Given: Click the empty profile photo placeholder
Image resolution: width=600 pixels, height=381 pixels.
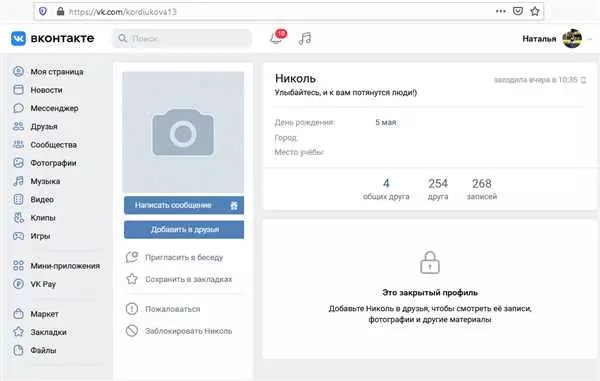Looking at the screenshot, I should (x=183, y=132).
